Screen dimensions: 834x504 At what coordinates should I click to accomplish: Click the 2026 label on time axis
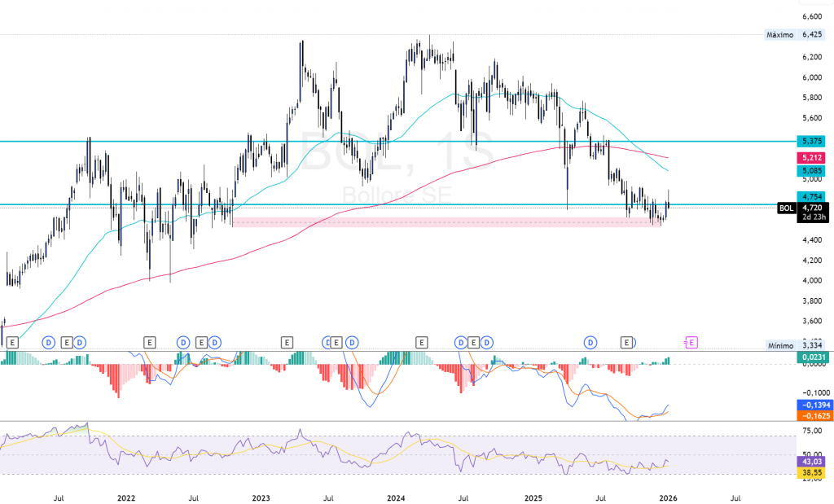pos(668,496)
